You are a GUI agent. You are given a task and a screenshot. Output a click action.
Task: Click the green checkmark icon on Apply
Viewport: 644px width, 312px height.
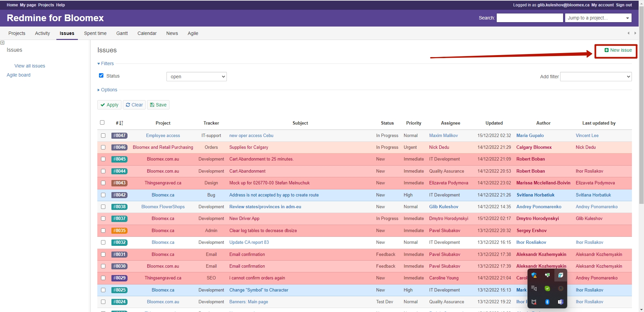[x=103, y=105]
